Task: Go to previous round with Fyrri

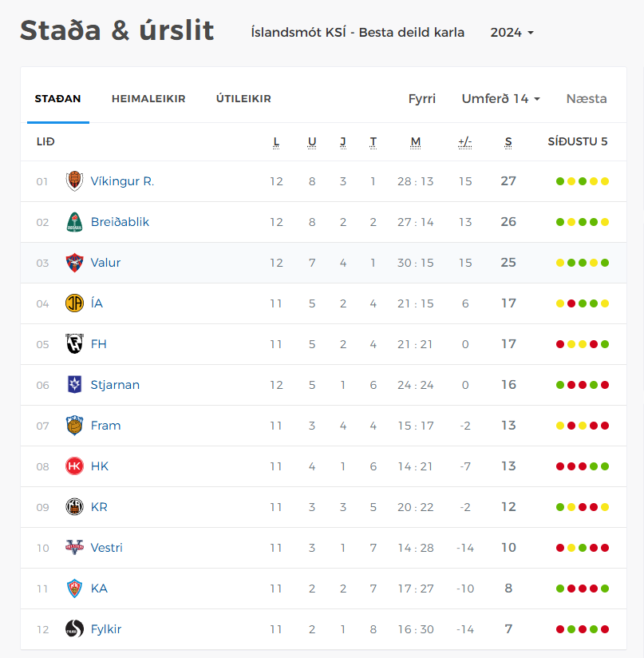Action: [422, 98]
